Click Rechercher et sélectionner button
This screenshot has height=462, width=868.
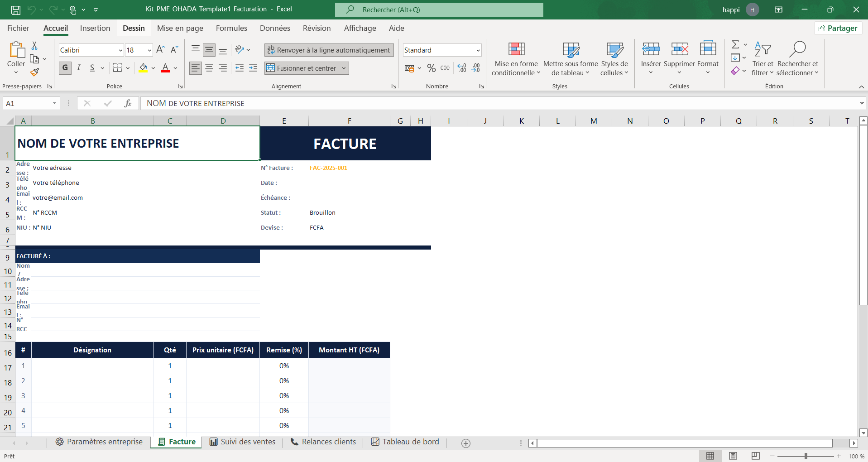798,59
